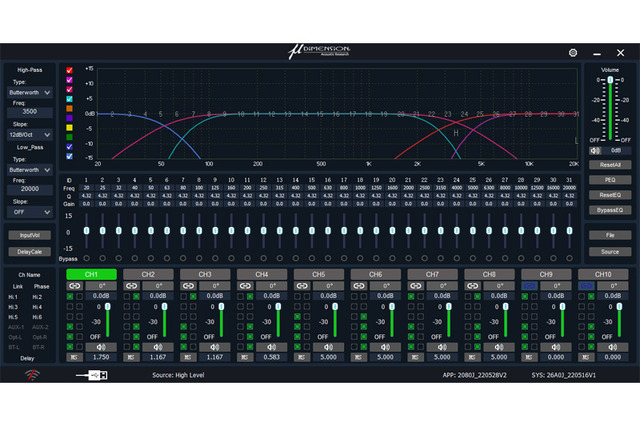Uncheck the red curve visibility checkbox
The height and width of the screenshot is (426, 640).
(69, 71)
